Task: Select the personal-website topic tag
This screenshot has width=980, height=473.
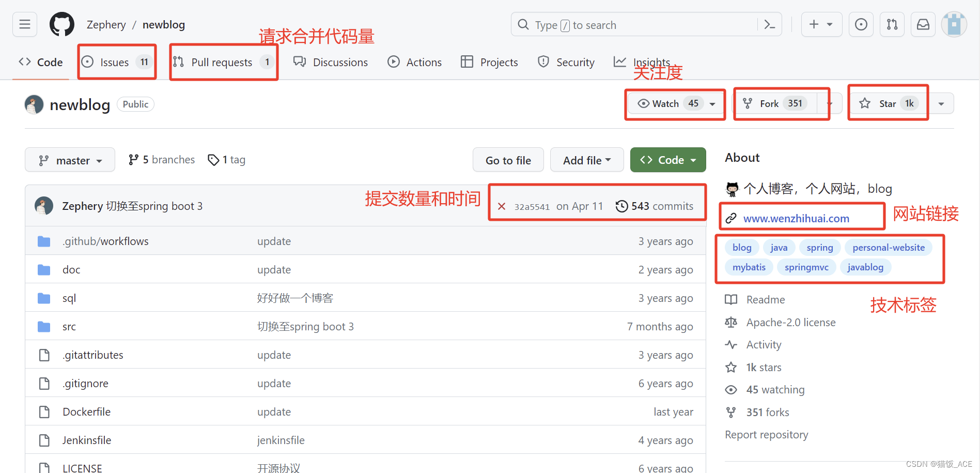Action: 889,248
